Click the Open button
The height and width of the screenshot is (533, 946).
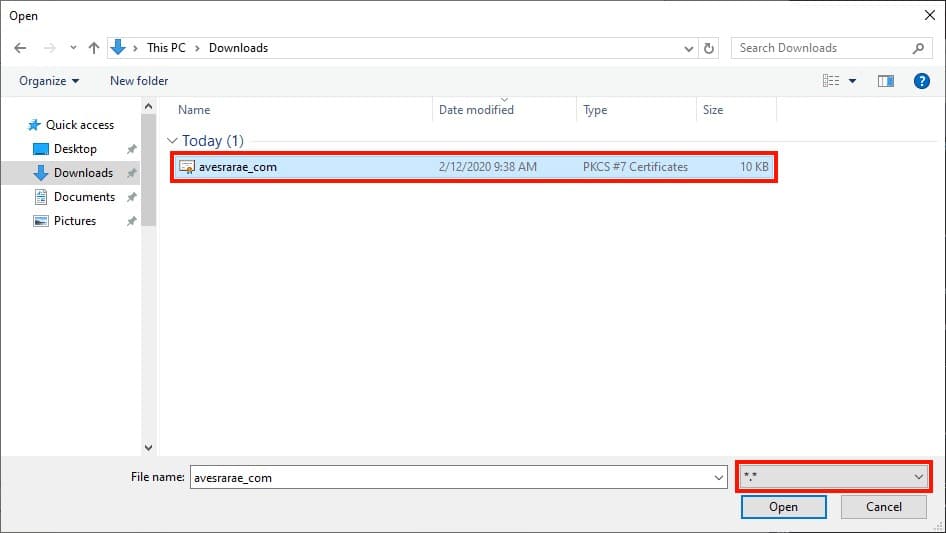point(783,507)
